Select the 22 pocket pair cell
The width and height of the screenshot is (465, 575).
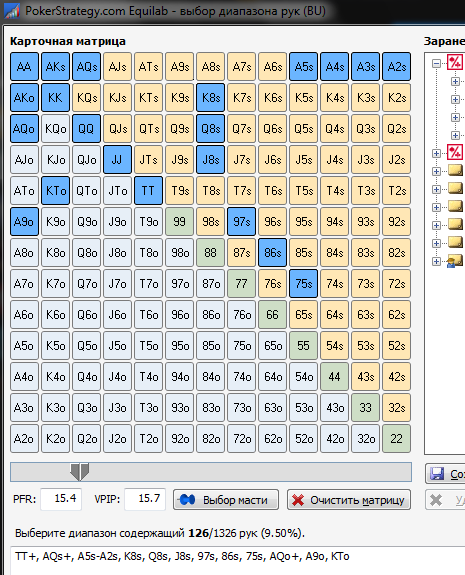coord(396,439)
